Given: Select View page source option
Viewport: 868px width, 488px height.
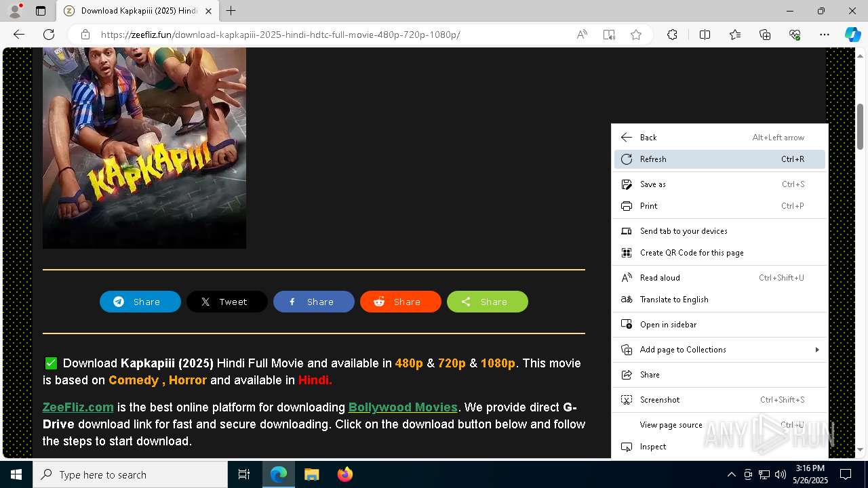Looking at the screenshot, I should (719, 425).
